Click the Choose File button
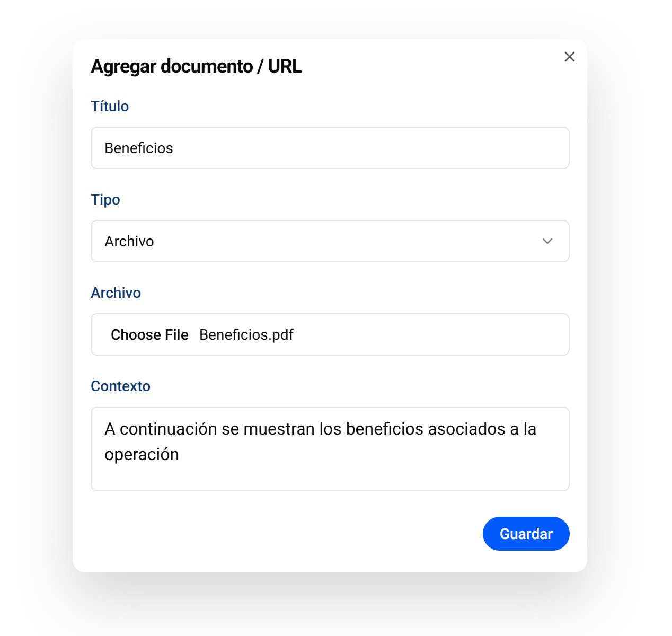The width and height of the screenshot is (672, 636). [149, 335]
